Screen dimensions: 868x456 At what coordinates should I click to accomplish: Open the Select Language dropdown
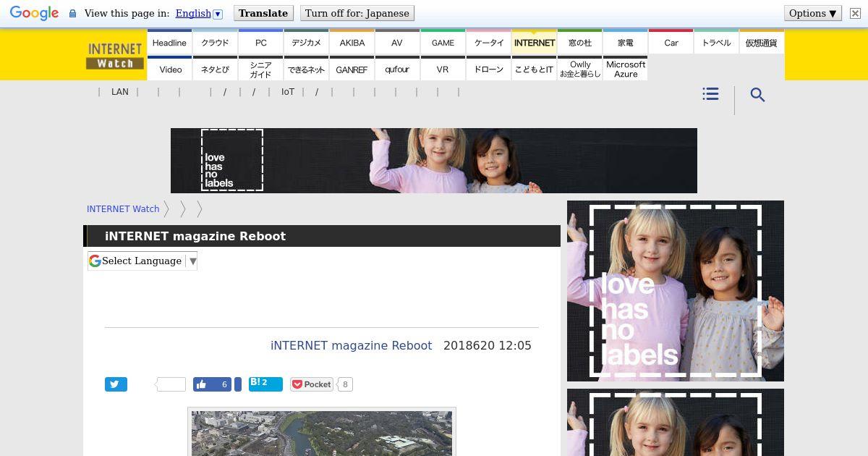point(142,261)
